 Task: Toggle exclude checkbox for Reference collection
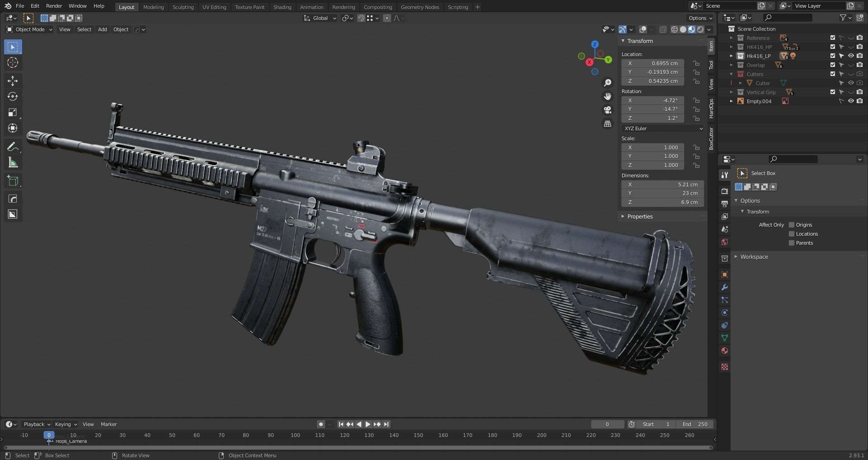click(833, 38)
